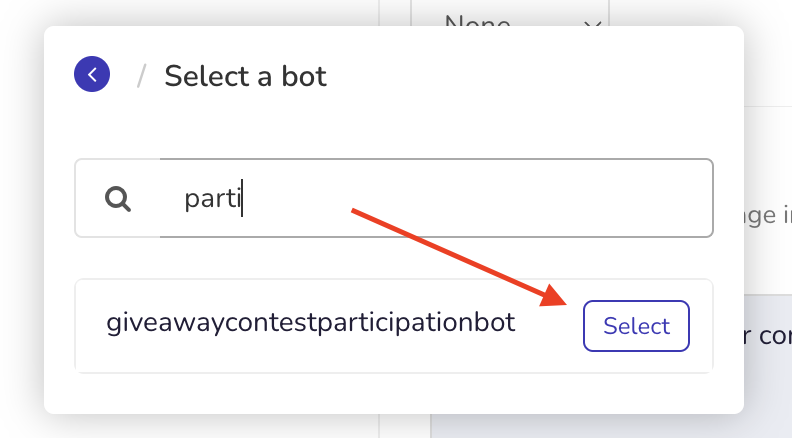792x438 pixels.
Task: Click the white chevron inside the back circle
Action: click(92, 75)
